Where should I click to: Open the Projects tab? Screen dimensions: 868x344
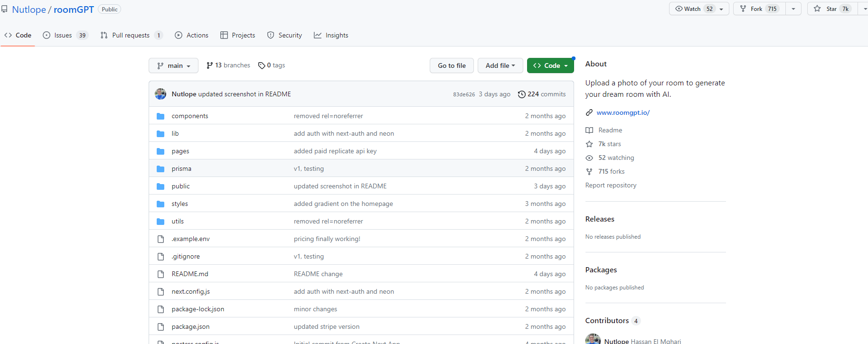(x=237, y=35)
